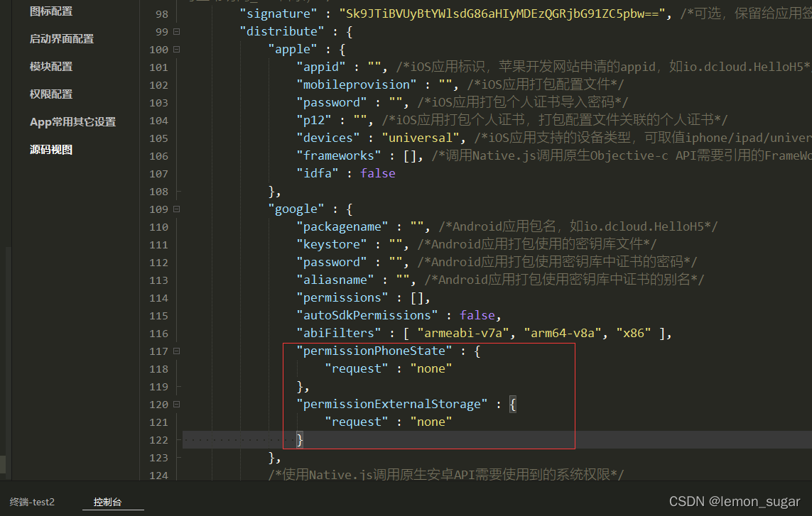Click the Native.js comment on line 124
Screen dimensions: 812x516
click(x=446, y=475)
